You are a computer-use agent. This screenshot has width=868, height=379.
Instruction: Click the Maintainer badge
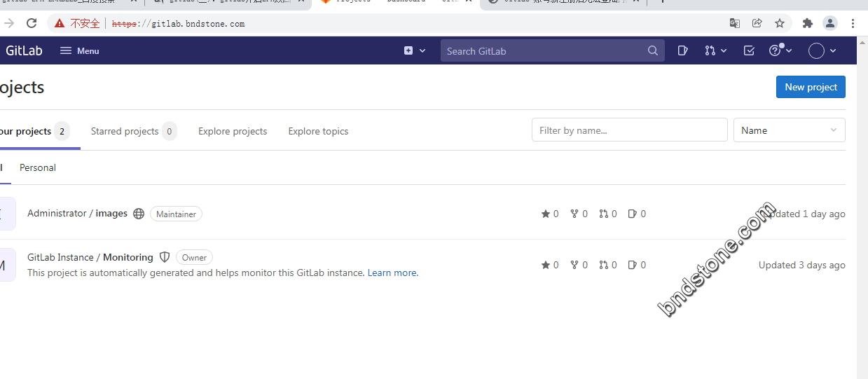pos(176,214)
